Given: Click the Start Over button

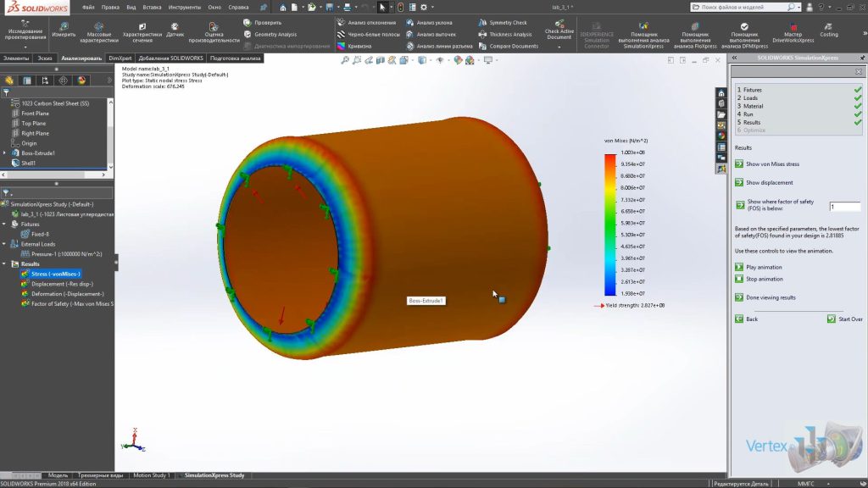Looking at the screenshot, I should [x=845, y=319].
